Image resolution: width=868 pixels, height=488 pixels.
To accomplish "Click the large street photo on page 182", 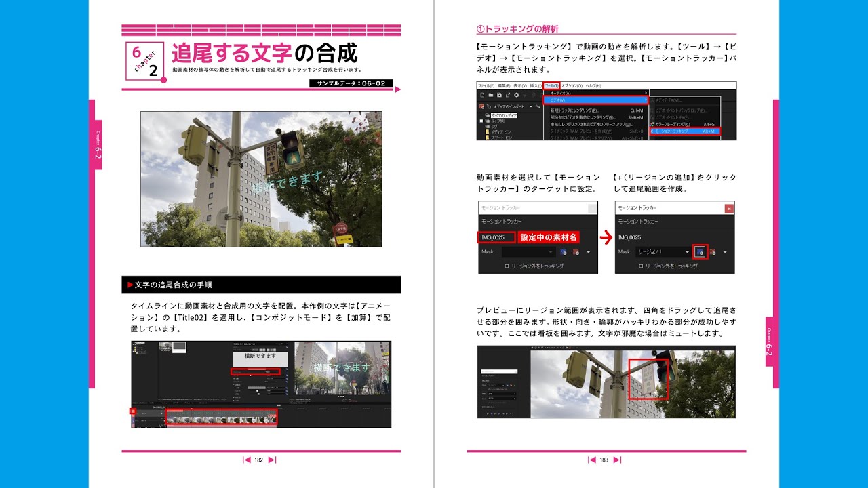I will pos(261,179).
